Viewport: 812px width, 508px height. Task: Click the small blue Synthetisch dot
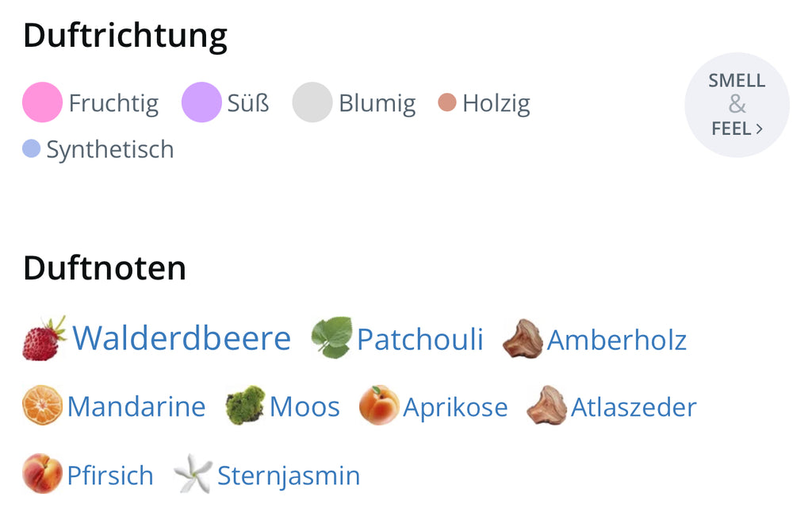coord(31,148)
